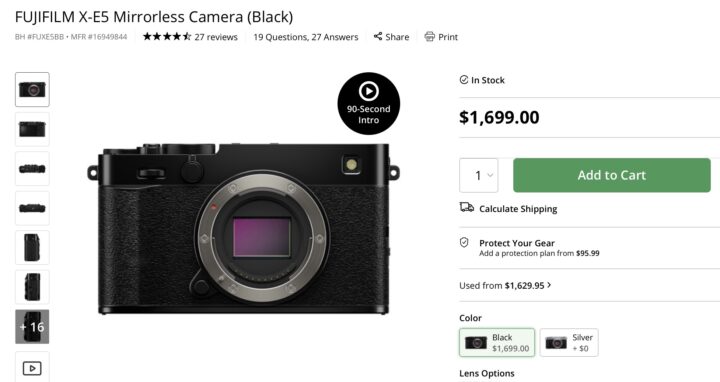Play the 90-Second Intro video
This screenshot has height=382, width=720.
pyautogui.click(x=369, y=103)
